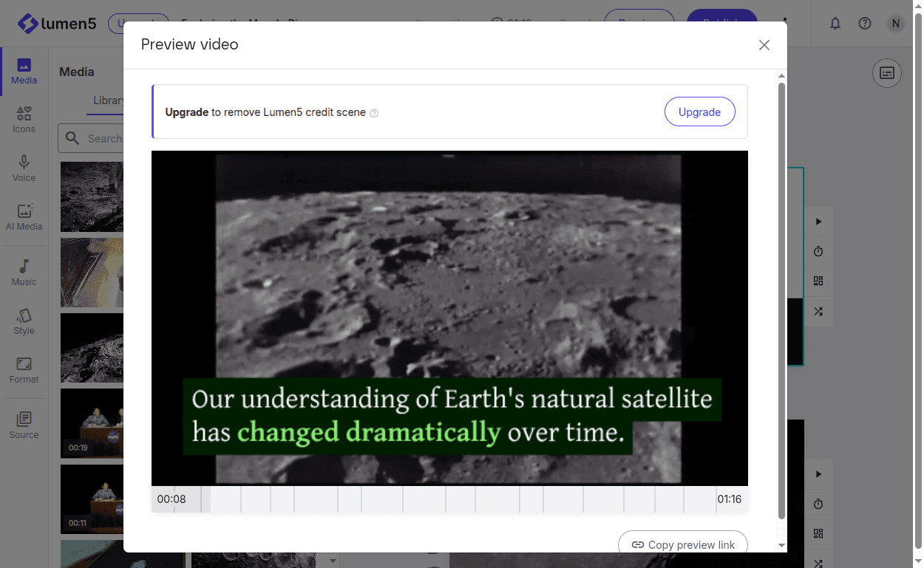The height and width of the screenshot is (568, 924).
Task: Open the Style panel
Action: [24, 321]
